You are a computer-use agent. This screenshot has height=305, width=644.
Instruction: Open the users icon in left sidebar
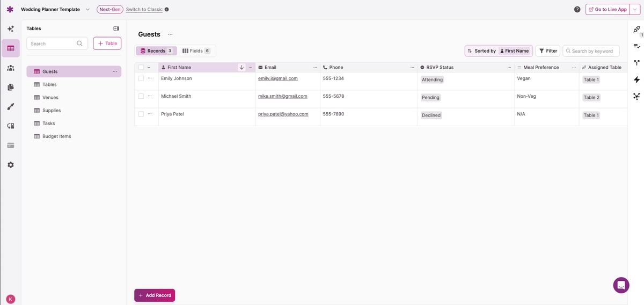coord(11,68)
